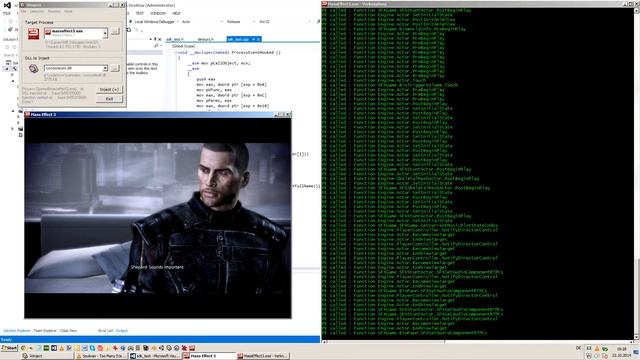Open the HELP menu in Visual Studio

176,13
